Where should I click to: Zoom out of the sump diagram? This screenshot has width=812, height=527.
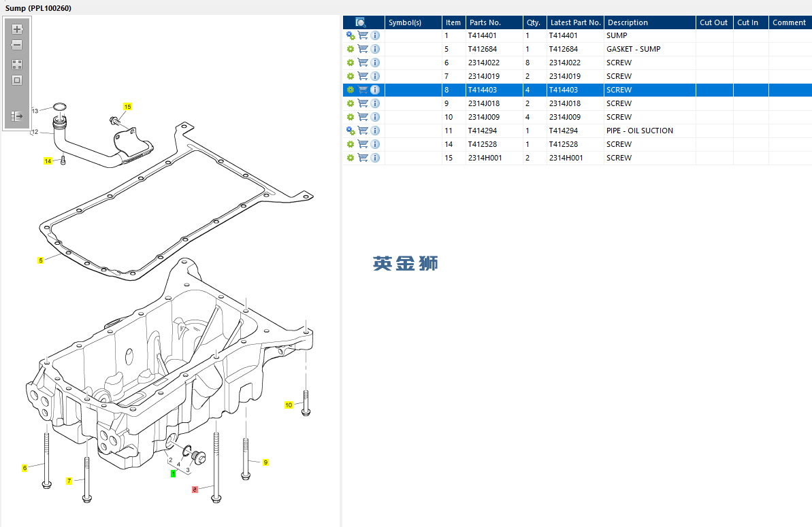click(17, 46)
